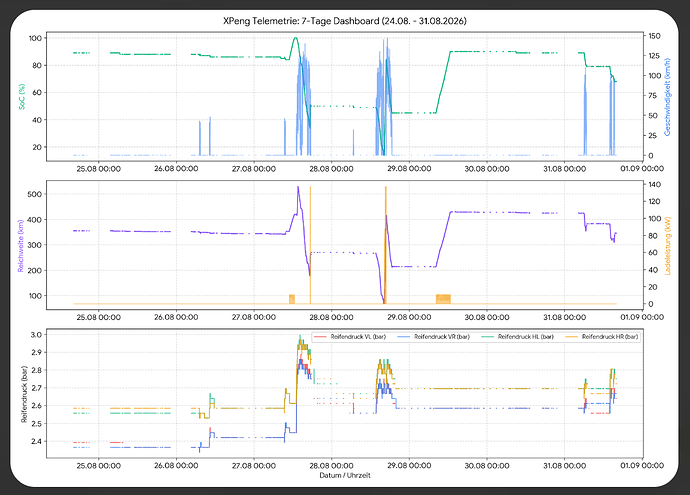Click the '2.6' tick on the Reifendruck axis

[37, 406]
